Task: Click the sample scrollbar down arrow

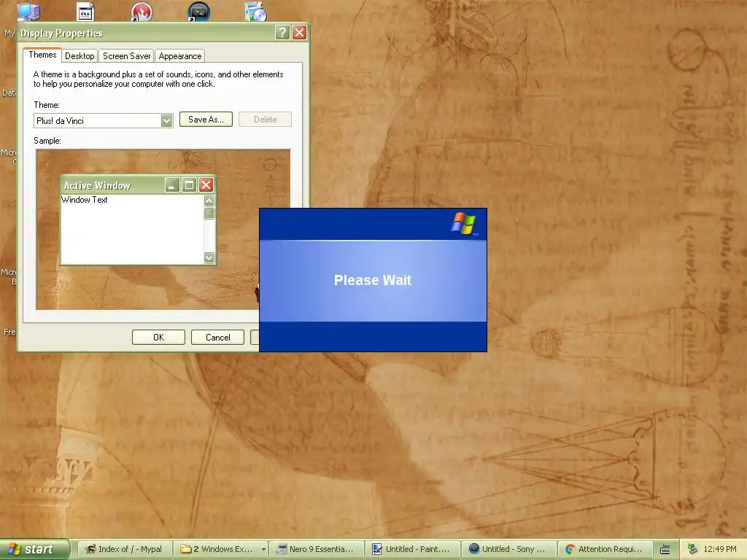Action: click(209, 257)
